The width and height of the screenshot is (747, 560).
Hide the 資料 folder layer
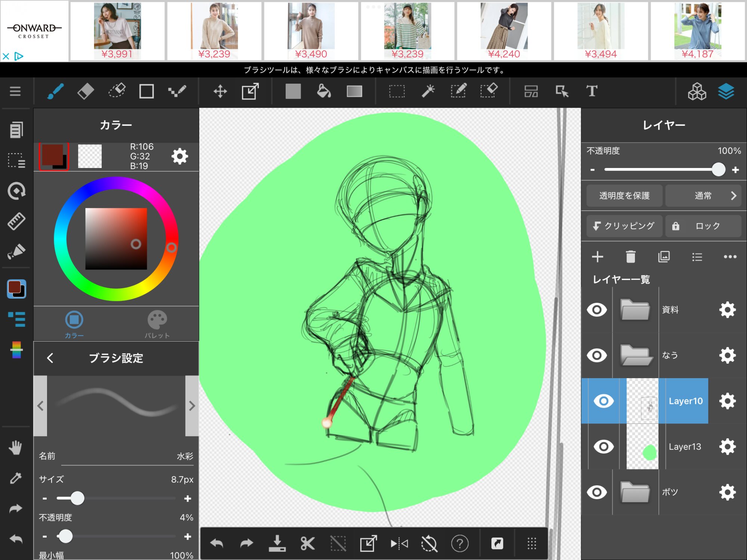pyautogui.click(x=597, y=310)
